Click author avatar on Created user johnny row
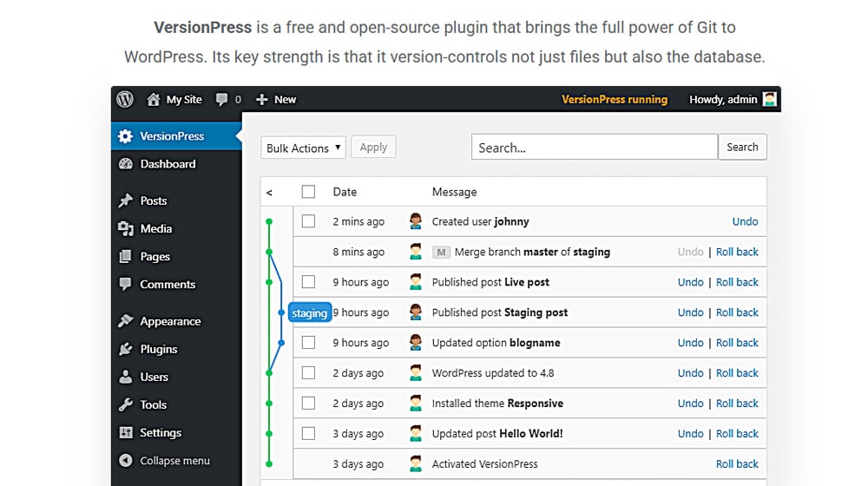Image resolution: width=868 pixels, height=486 pixels. pyautogui.click(x=416, y=221)
